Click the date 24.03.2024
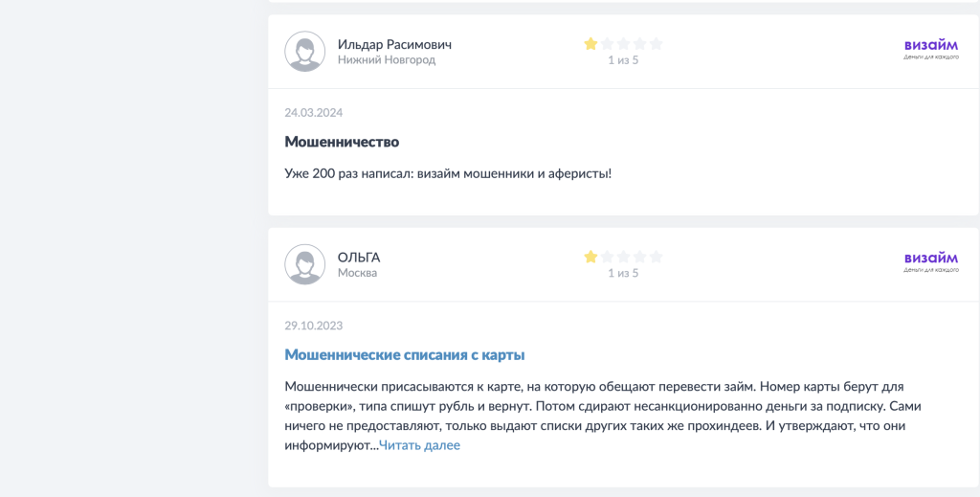Viewport: 980px width, 497px height. 313,112
